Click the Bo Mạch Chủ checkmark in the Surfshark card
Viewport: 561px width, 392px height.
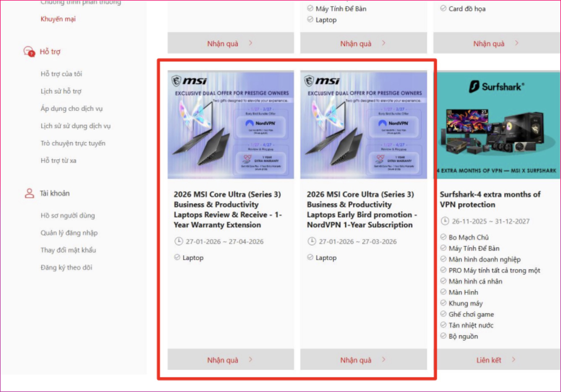[x=443, y=237]
